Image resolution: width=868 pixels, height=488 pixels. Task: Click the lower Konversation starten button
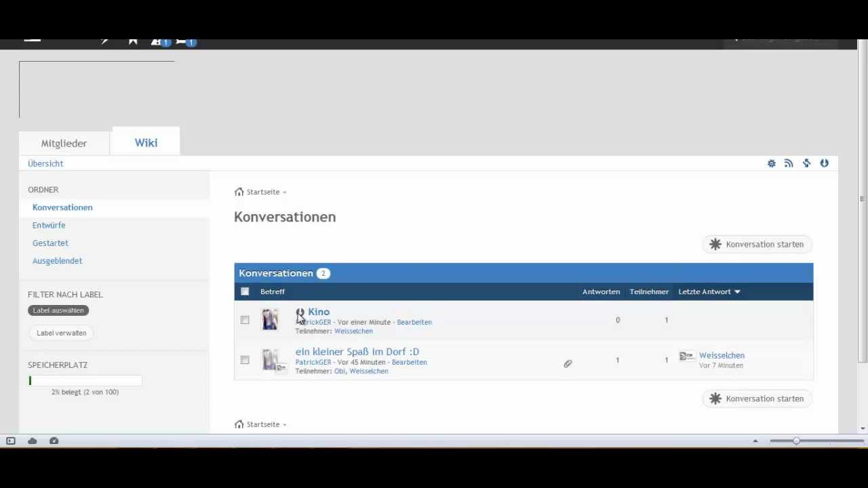757,399
